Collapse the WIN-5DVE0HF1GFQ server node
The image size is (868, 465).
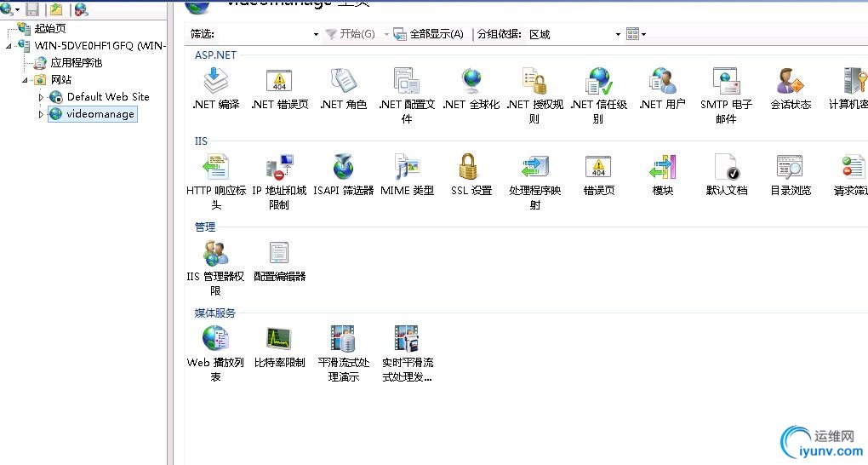coord(9,45)
